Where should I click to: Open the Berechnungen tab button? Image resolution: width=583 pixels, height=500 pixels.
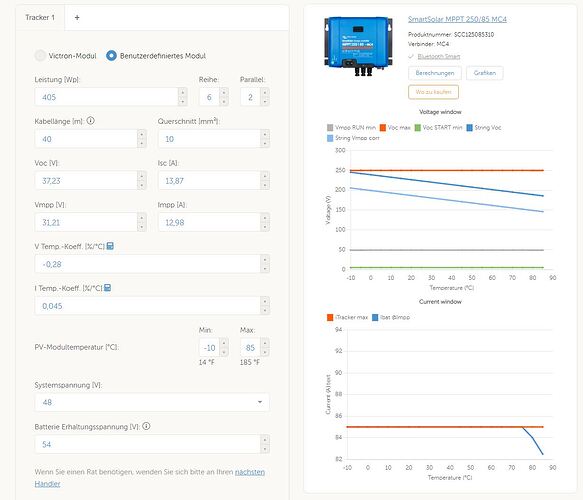point(435,73)
